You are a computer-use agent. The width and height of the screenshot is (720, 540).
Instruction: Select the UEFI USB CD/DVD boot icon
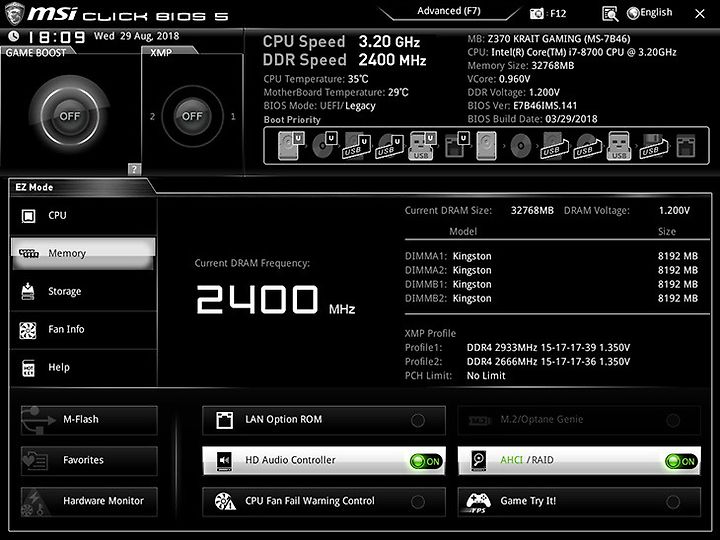click(389, 146)
